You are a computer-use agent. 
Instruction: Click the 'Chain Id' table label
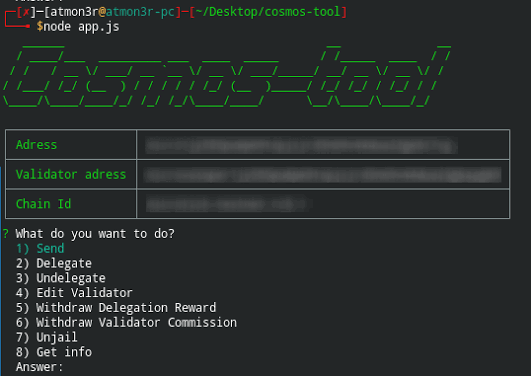pyautogui.click(x=43, y=204)
